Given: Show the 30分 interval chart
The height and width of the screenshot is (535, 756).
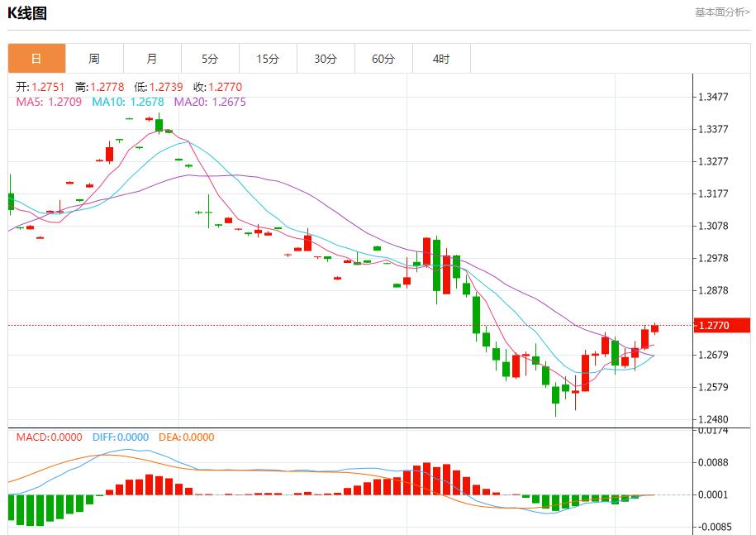Looking at the screenshot, I should (326, 59).
